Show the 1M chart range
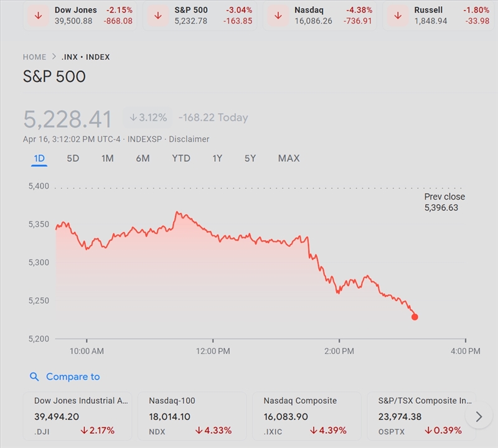This screenshot has width=498, height=448. [x=107, y=159]
